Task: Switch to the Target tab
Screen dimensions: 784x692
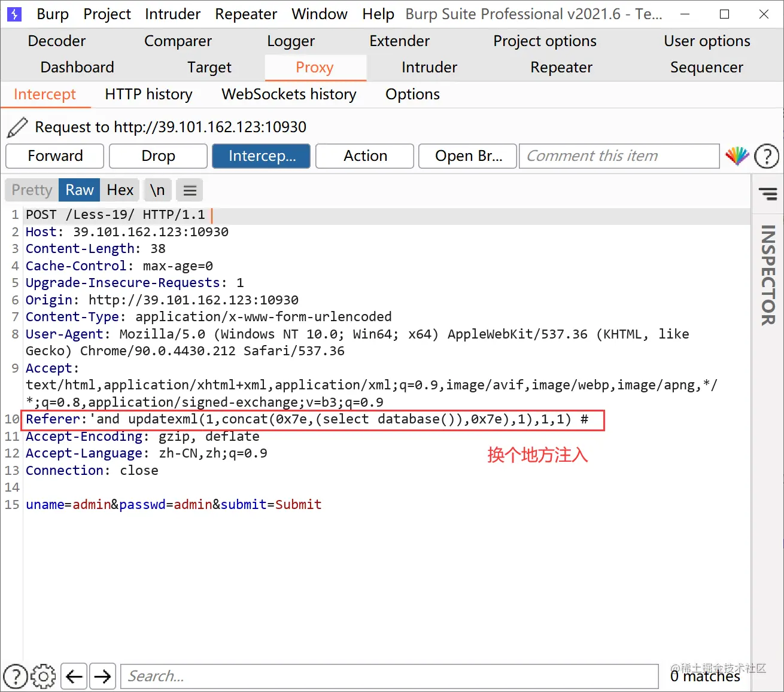Action: tap(209, 68)
